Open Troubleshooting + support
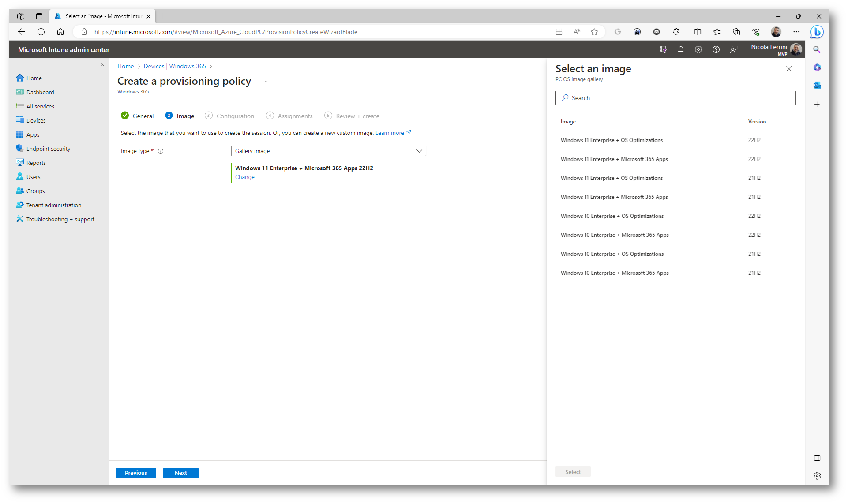The image size is (848, 504). click(55, 219)
